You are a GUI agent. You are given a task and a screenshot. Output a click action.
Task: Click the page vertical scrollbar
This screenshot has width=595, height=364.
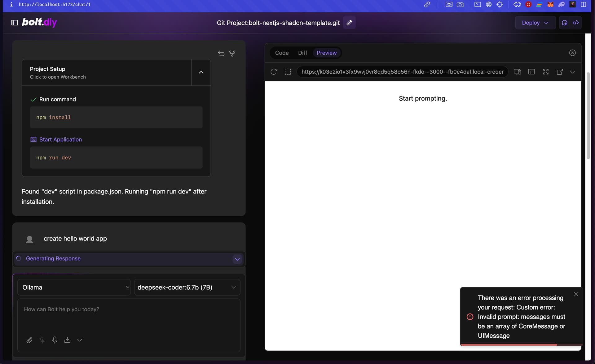pos(588,115)
